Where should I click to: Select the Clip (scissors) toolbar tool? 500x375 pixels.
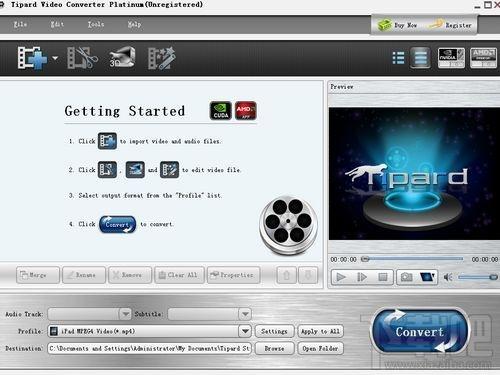(x=82, y=58)
